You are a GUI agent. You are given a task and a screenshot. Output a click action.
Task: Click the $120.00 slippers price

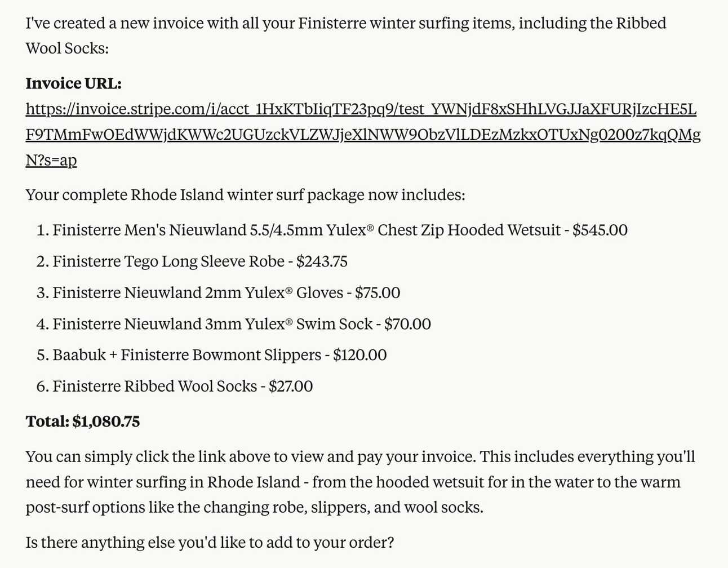click(359, 355)
